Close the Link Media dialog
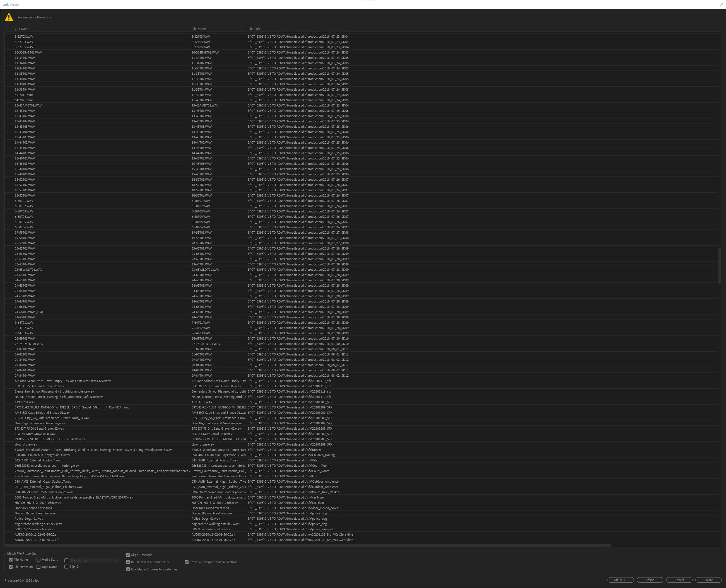The image size is (726, 588). click(721, 4)
